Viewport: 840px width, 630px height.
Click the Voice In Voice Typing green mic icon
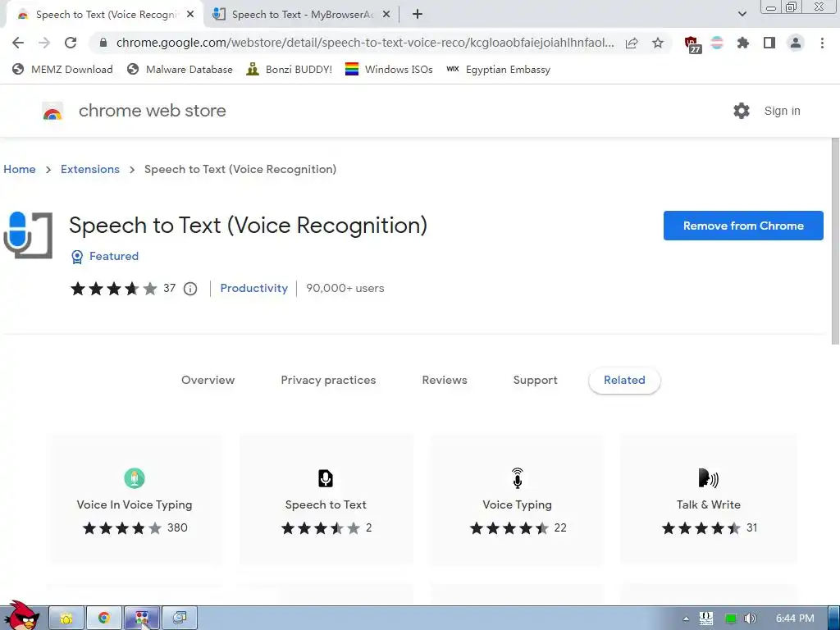[x=135, y=478]
